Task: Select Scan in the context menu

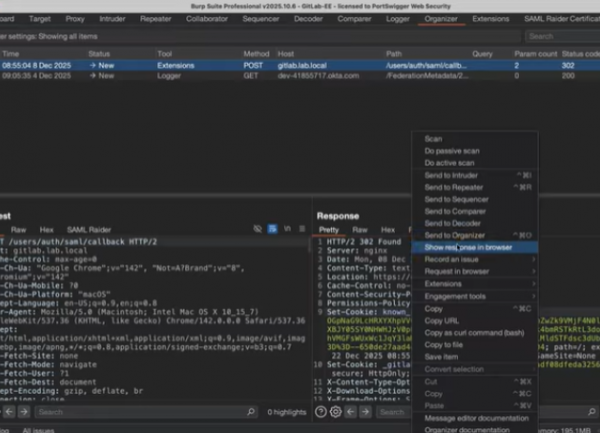Action: 474,139
